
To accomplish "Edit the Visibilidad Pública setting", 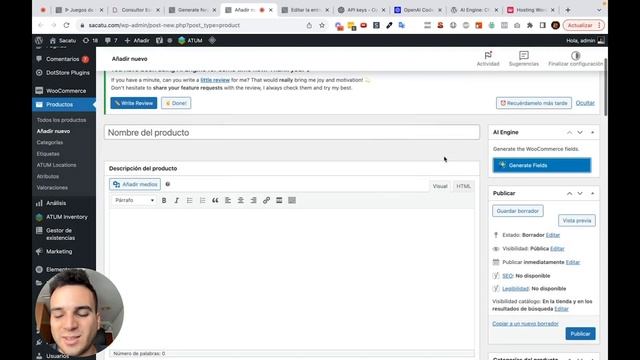I will pos(557,249).
